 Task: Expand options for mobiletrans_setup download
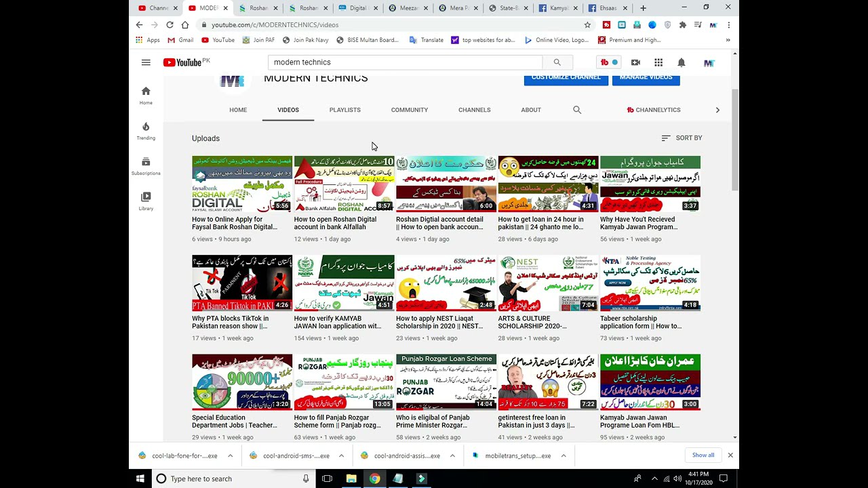coord(564,455)
